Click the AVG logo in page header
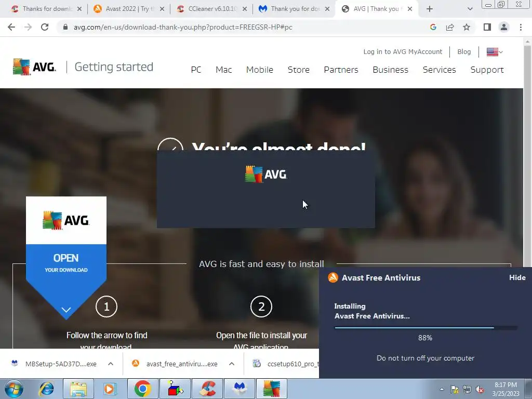 34,67
